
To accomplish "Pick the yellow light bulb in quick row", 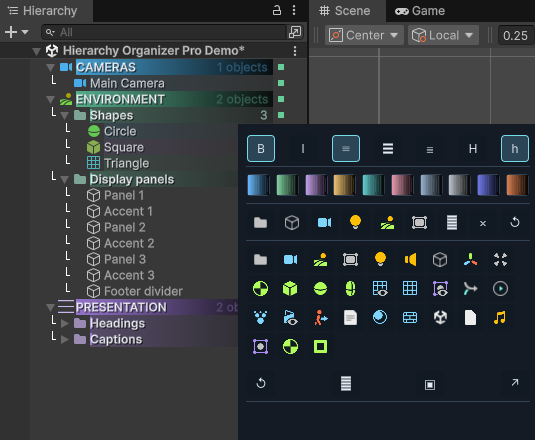I will (355, 222).
